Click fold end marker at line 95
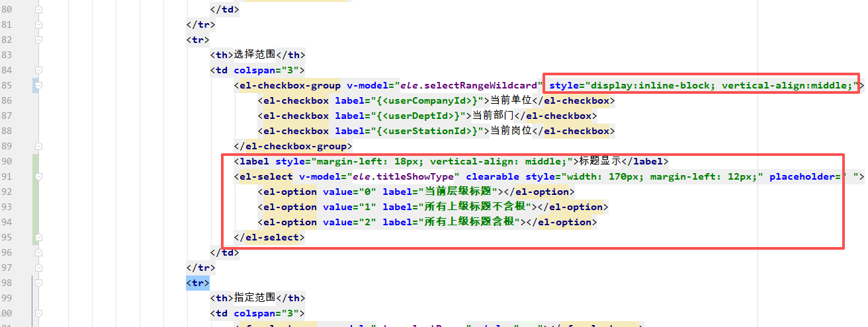The height and width of the screenshot is (327, 868). pos(38,237)
